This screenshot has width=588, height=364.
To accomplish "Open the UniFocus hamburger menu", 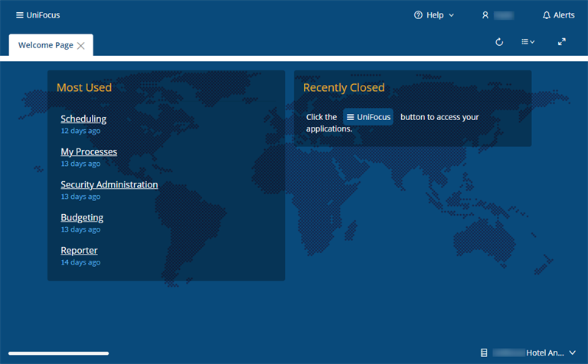I will pos(38,15).
